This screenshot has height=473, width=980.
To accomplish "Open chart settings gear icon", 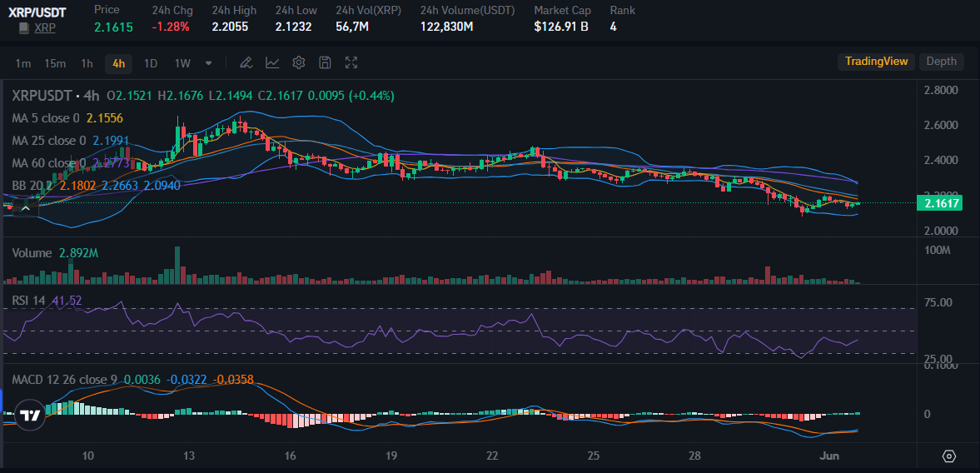I will click(x=298, y=62).
